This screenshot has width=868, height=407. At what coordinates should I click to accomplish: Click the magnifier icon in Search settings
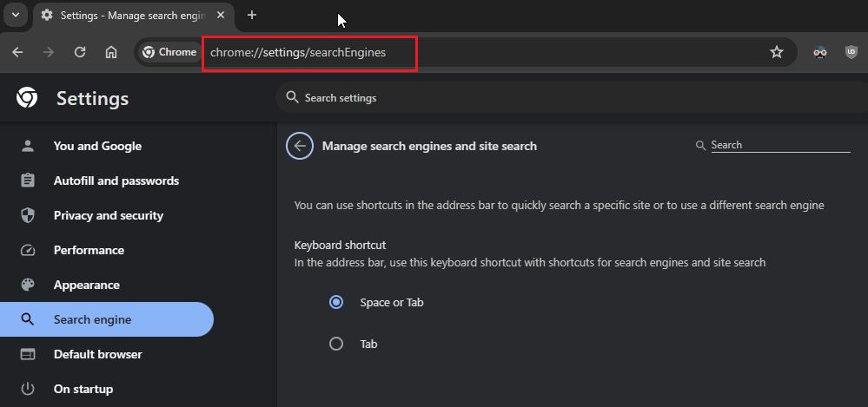[292, 97]
